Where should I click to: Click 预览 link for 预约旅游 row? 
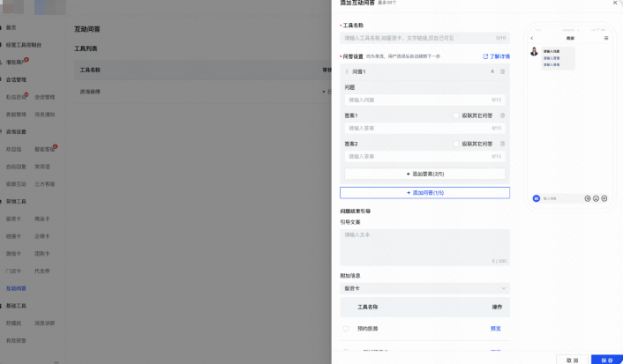496,328
